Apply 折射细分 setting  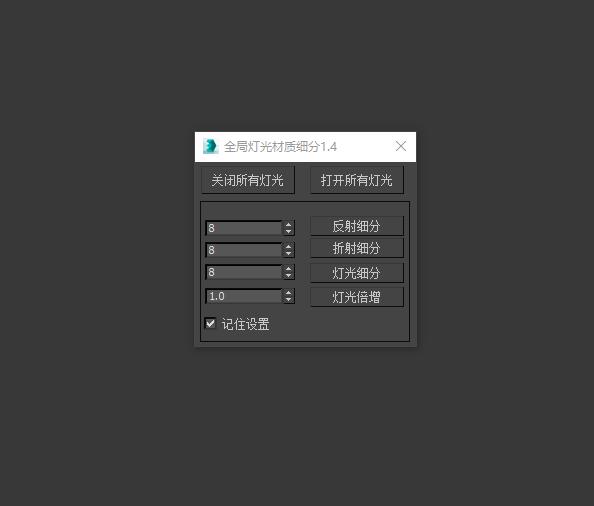pos(357,248)
